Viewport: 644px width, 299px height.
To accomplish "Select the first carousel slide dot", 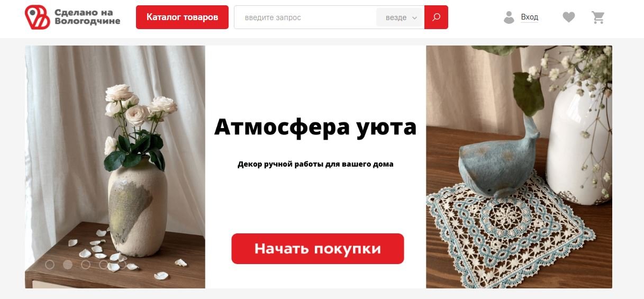I will pos(50,265).
